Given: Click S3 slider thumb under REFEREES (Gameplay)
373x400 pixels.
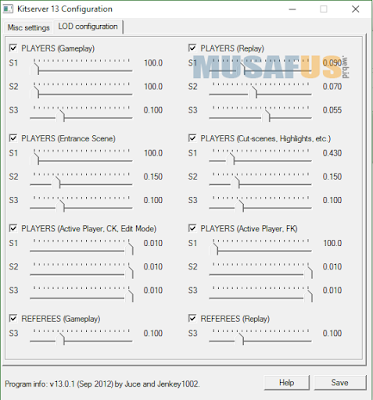Looking at the screenshot, I should pos(60,339).
